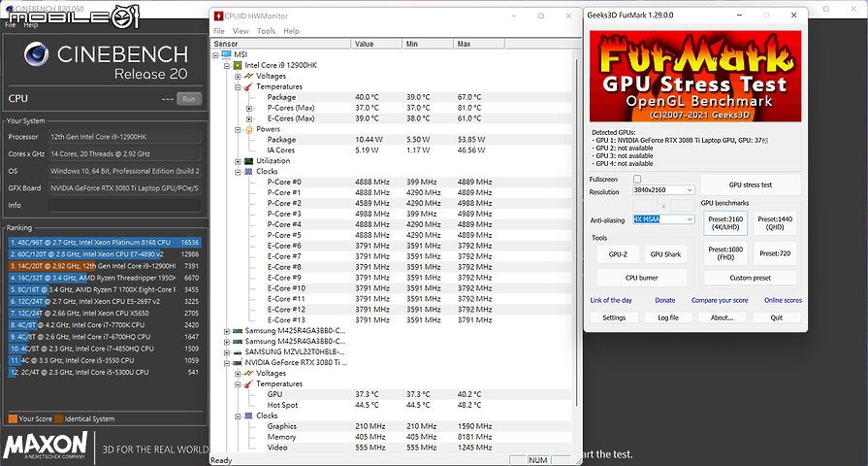Select Preset:720 benchmark
The image size is (868, 466).
pyautogui.click(x=775, y=253)
